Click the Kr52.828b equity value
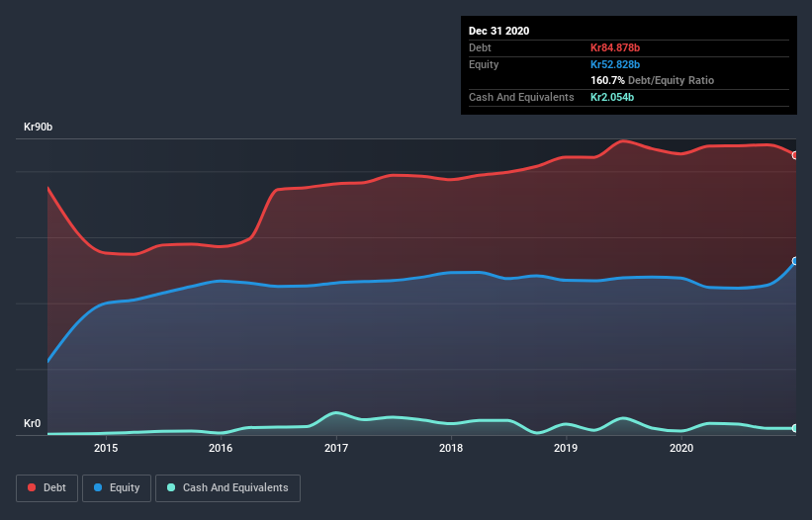The width and height of the screenshot is (812, 520). 615,64
